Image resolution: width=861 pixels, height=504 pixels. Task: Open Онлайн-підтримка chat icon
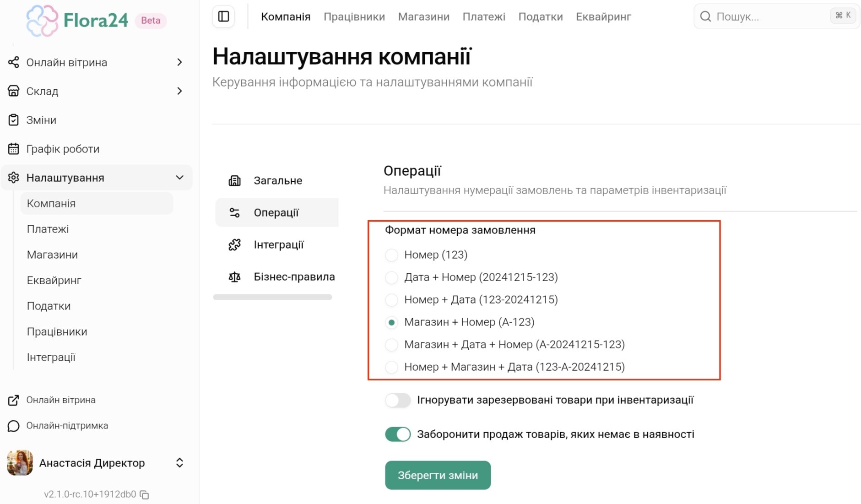[x=13, y=426]
